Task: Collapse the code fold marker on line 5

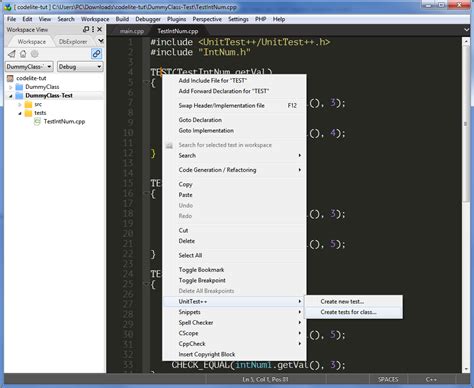Action: 146,82
